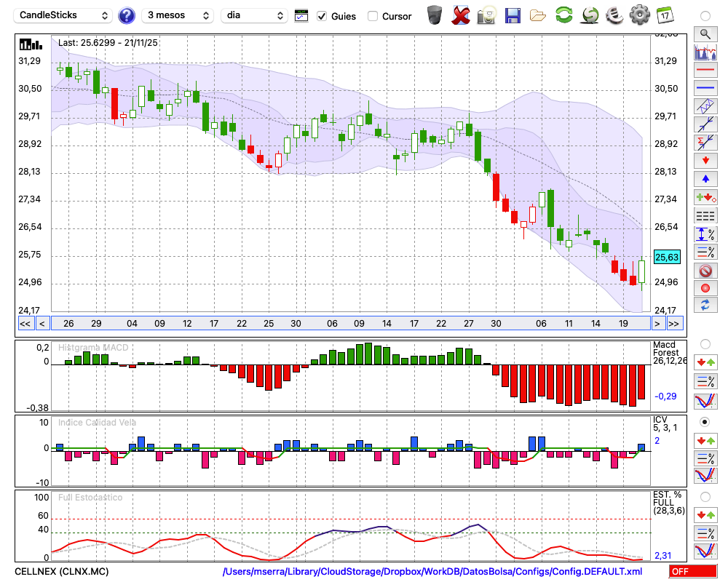Viewport: 728px width, 582px height.
Task: Select the radio button for the Estocastico panel
Action: pyautogui.click(x=705, y=497)
